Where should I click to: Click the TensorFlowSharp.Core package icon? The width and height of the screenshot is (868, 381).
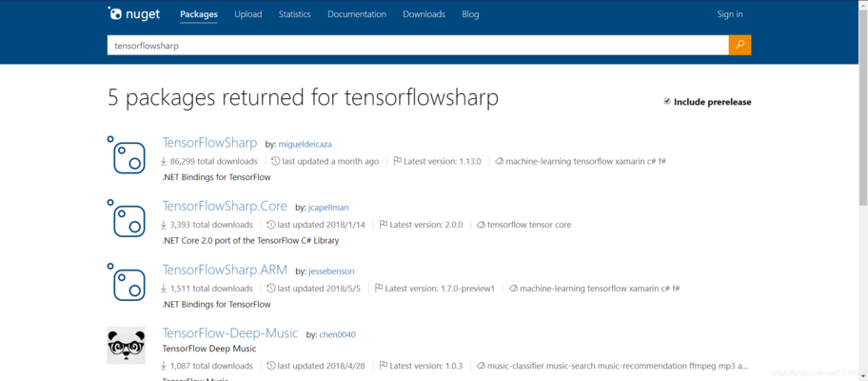(128, 218)
